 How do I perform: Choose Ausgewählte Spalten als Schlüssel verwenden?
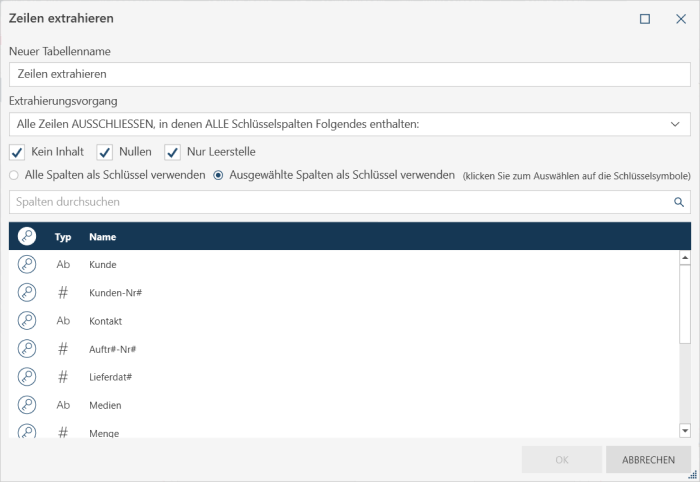click(218, 175)
